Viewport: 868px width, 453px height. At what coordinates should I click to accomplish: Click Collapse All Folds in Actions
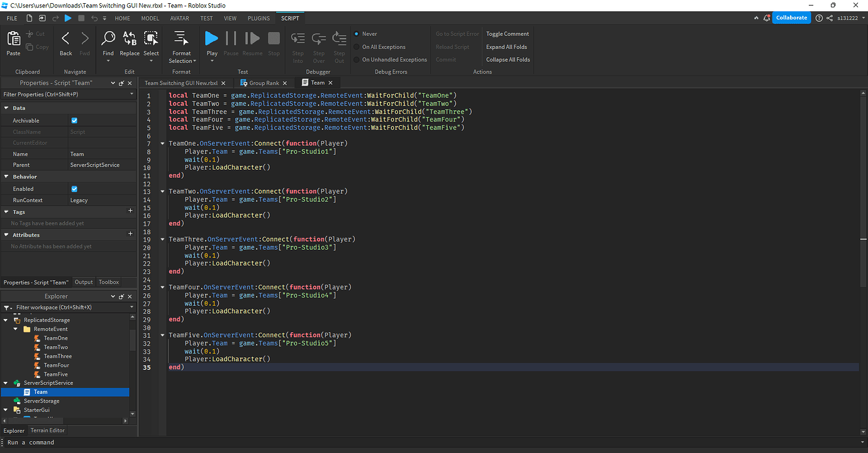click(507, 59)
